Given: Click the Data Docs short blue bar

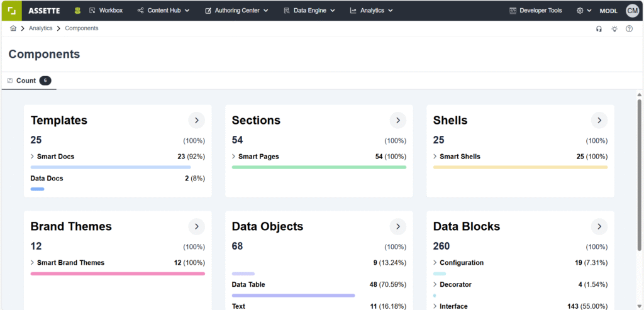Looking at the screenshot, I should 37,189.
